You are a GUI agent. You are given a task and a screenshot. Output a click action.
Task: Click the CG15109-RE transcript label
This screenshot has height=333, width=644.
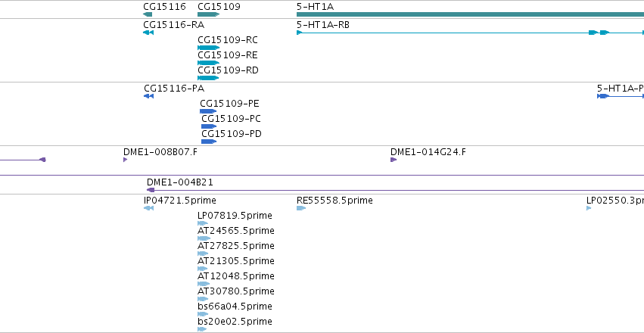(x=228, y=55)
